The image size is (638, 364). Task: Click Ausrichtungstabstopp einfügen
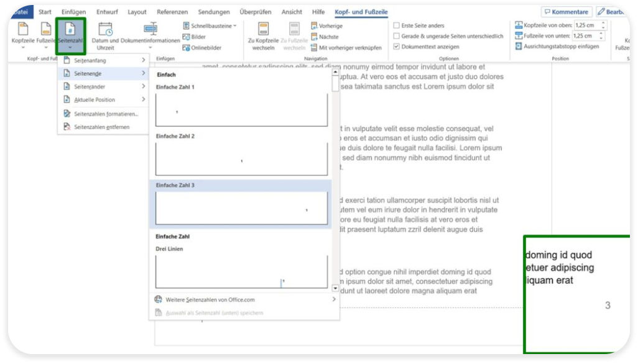[557, 47]
